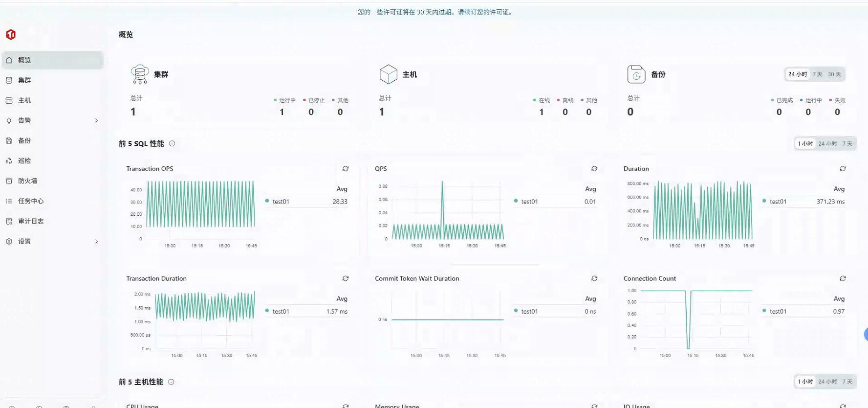Click the info icon beside 前 5 主机性能
Image resolution: width=868 pixels, height=408 pixels.
point(171,382)
